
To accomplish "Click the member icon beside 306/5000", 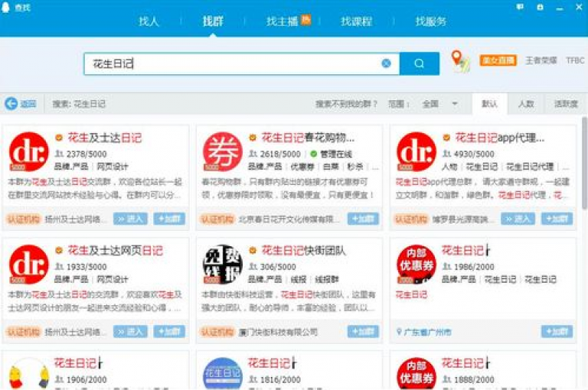I will tap(253, 266).
